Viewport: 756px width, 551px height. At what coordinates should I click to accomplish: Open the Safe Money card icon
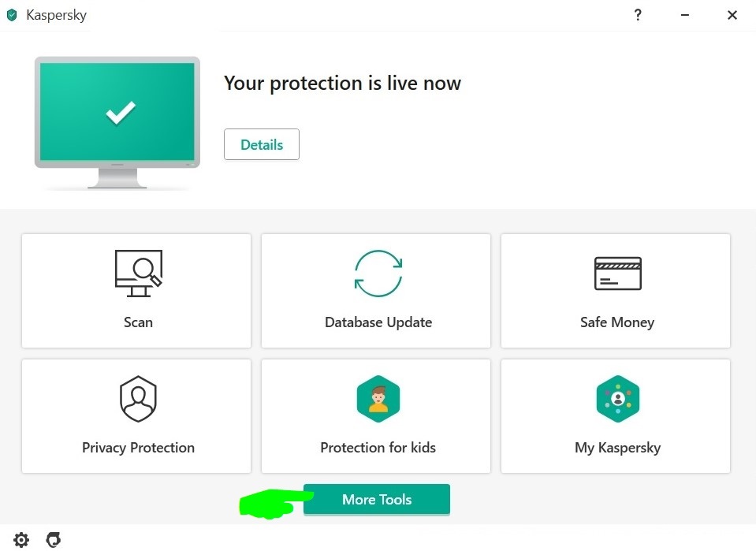coord(617,274)
